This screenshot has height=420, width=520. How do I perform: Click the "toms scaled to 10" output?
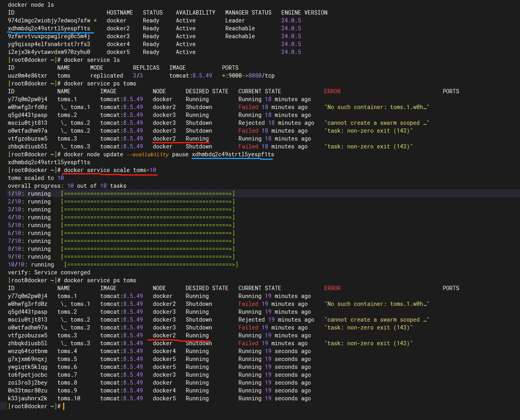tap(36, 178)
